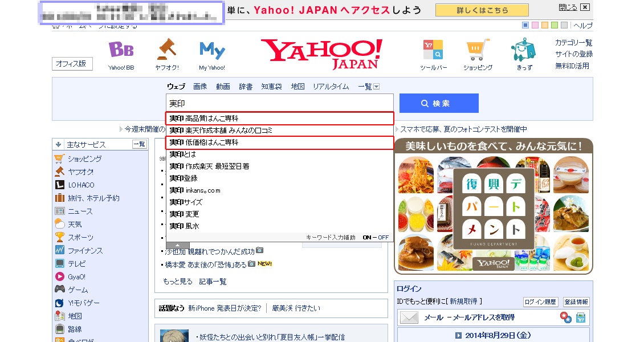
Task: Select the 知恵袋 search tab
Action: [271, 87]
